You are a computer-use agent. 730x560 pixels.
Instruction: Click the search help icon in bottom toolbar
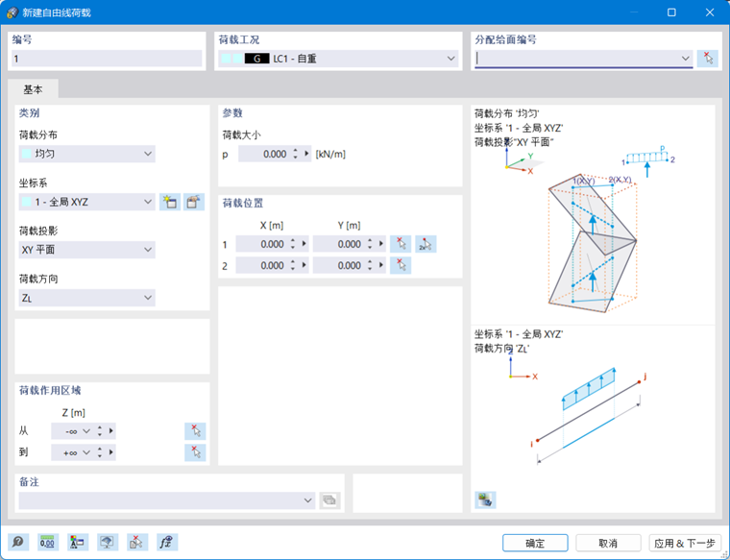18,542
